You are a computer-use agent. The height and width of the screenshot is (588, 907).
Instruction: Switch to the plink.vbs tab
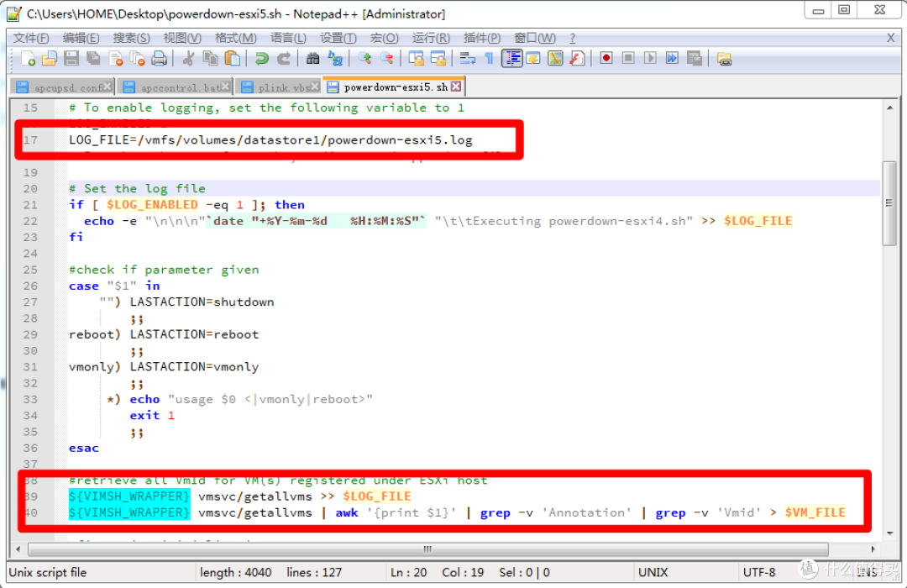point(280,87)
